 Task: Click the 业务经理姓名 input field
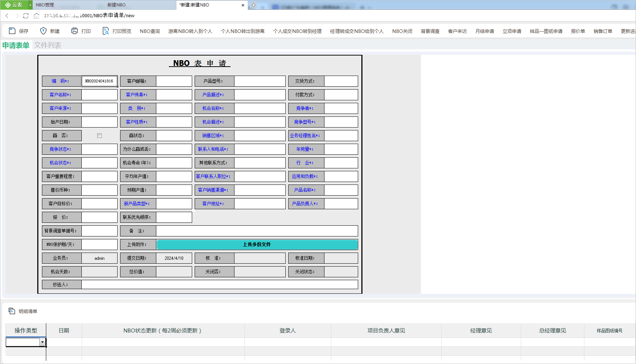(x=341, y=135)
